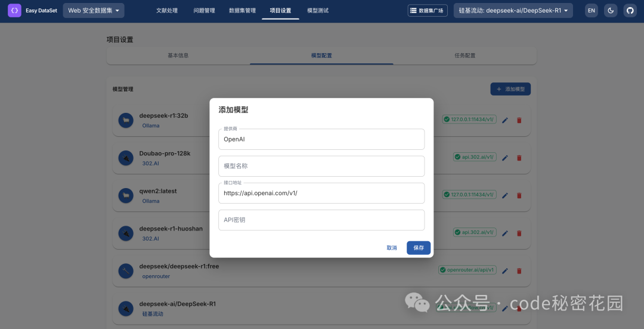Save the new model with 保存
The height and width of the screenshot is (329, 644).
click(x=419, y=248)
